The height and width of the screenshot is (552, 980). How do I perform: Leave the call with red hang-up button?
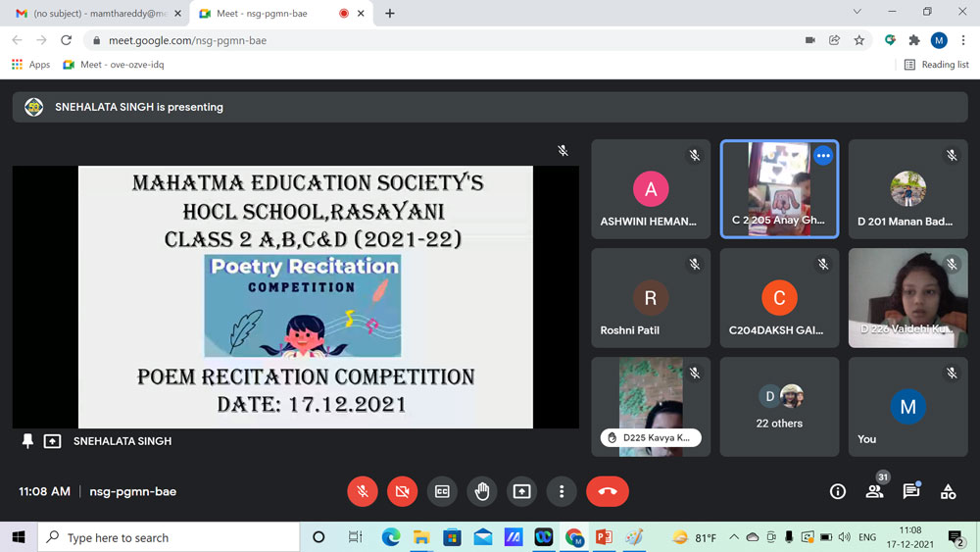tap(607, 491)
